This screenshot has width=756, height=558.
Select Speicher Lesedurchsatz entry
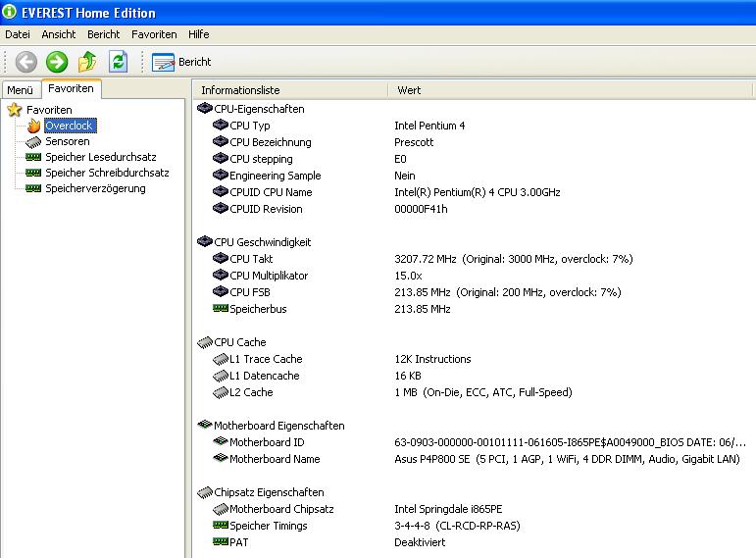[101, 157]
